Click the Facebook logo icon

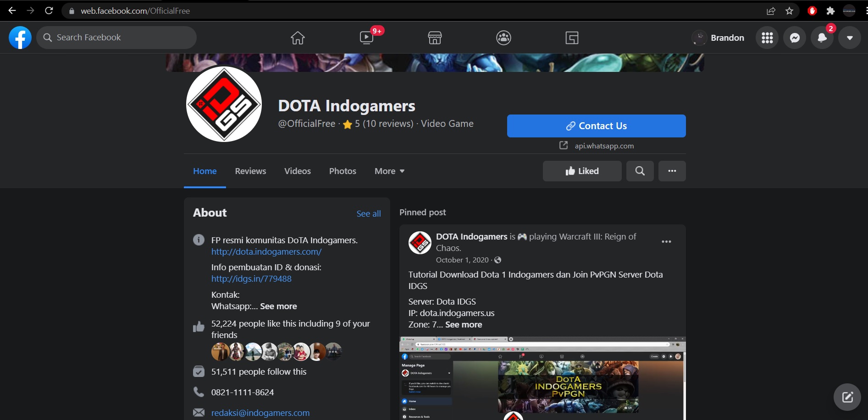(x=20, y=38)
